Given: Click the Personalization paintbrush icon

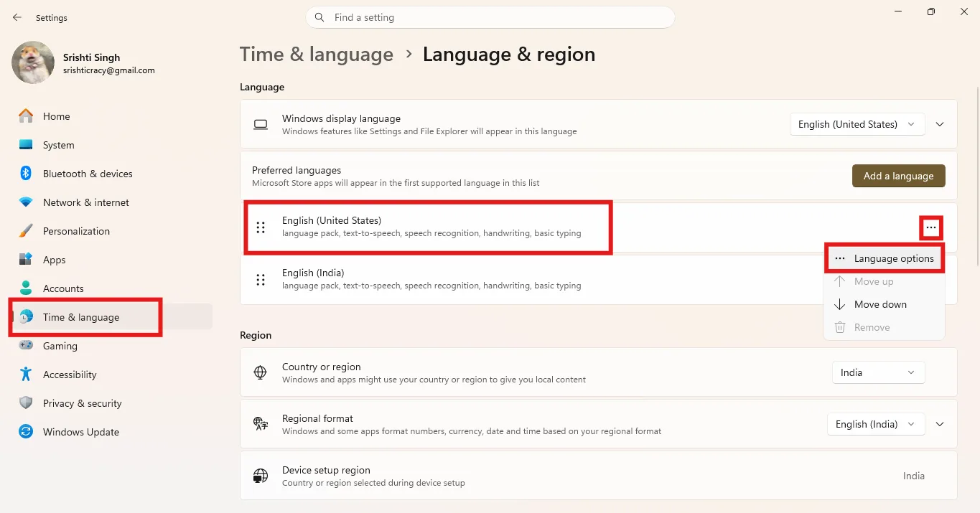Looking at the screenshot, I should pos(26,231).
